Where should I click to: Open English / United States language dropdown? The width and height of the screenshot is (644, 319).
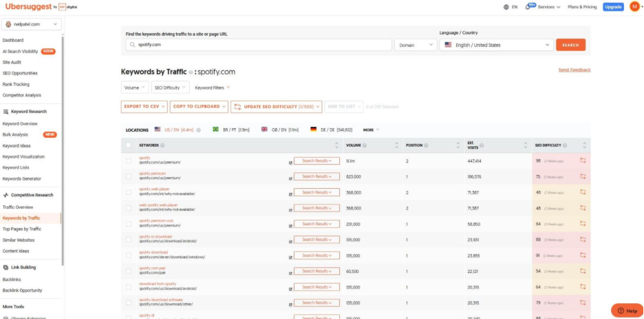(x=496, y=45)
